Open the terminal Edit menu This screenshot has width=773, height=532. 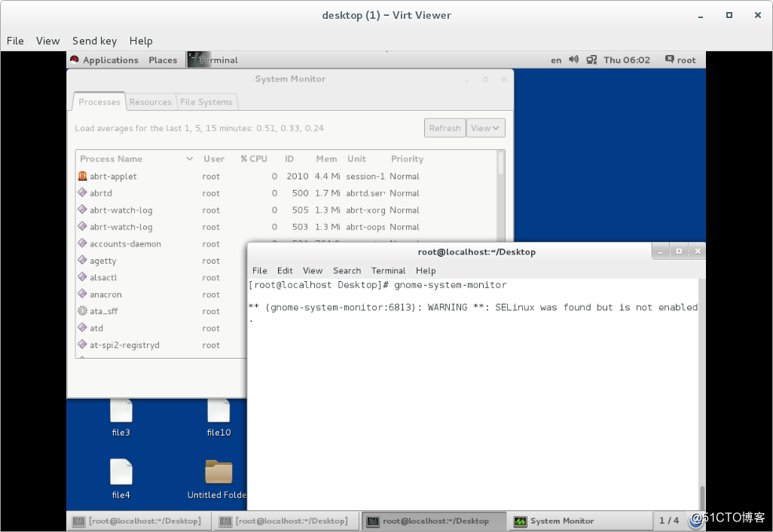tap(285, 271)
